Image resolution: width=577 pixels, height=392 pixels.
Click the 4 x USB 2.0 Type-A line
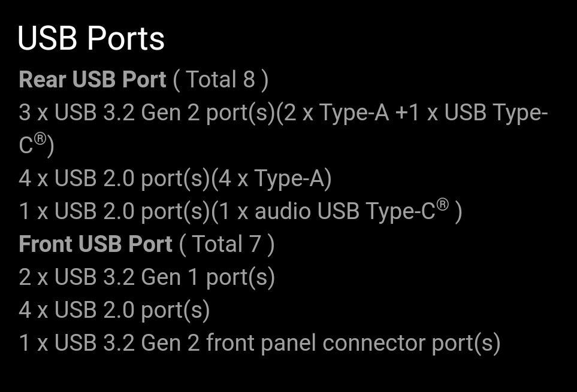click(x=175, y=179)
